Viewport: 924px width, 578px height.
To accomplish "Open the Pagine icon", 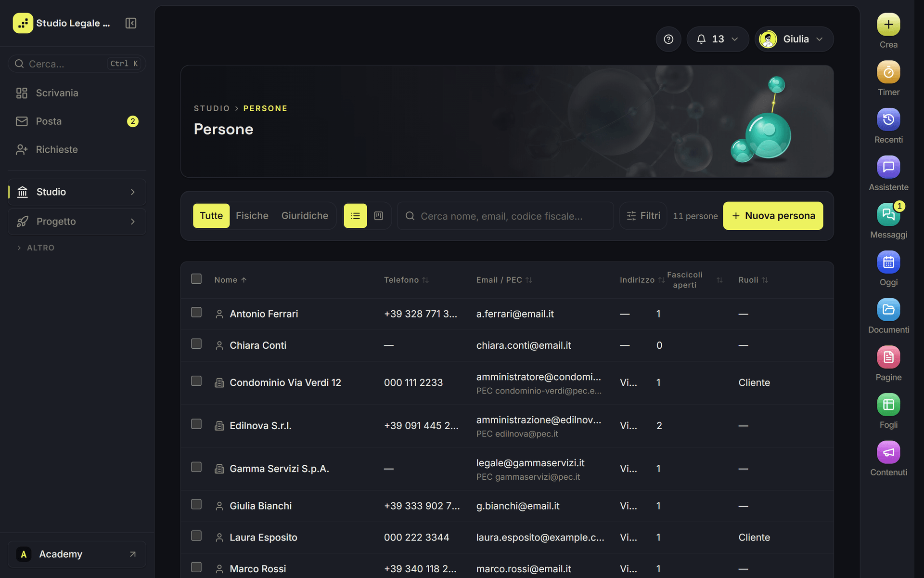I will [x=888, y=357].
